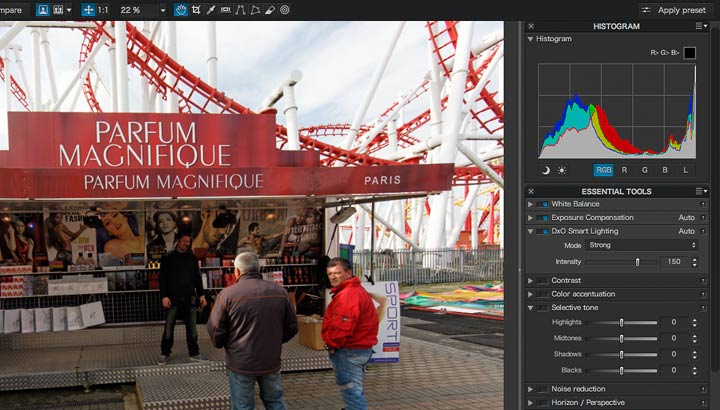
Task: Select the force parallels perspective tool
Action: 240,10
